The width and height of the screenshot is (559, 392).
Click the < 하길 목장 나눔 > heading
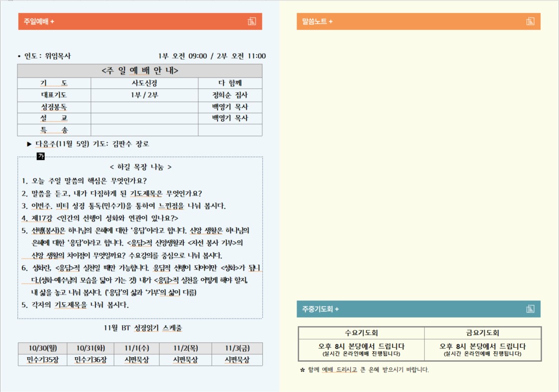tap(140, 167)
